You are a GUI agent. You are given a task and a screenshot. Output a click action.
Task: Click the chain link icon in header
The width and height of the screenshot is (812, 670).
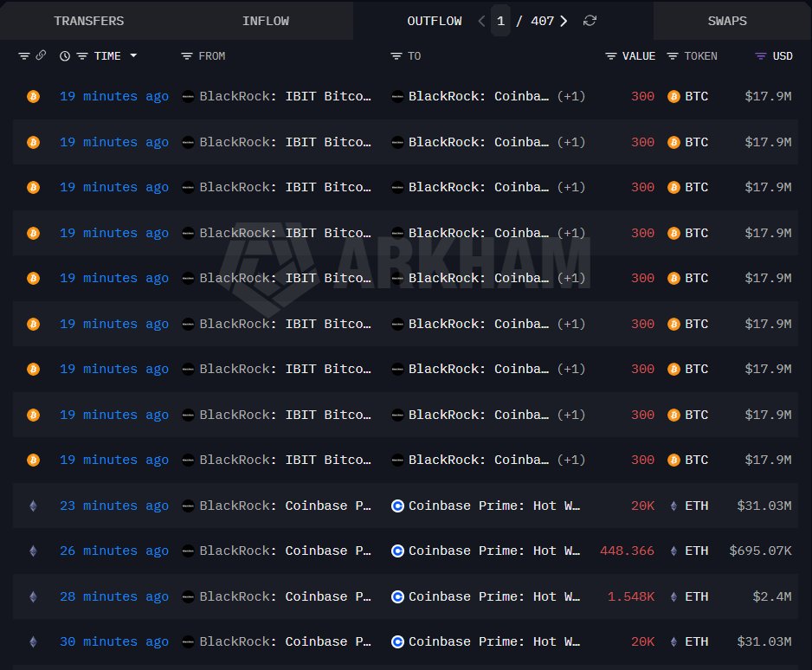tap(41, 55)
